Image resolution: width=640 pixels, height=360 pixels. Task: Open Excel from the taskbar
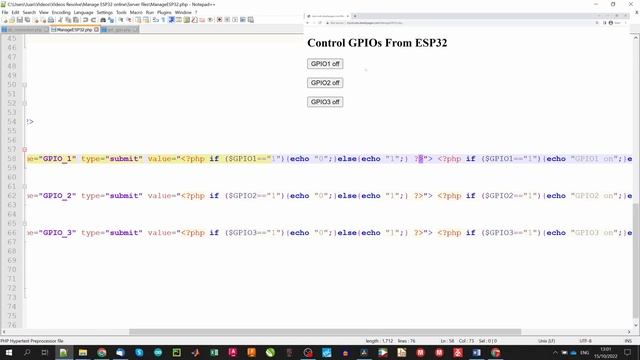(214, 353)
